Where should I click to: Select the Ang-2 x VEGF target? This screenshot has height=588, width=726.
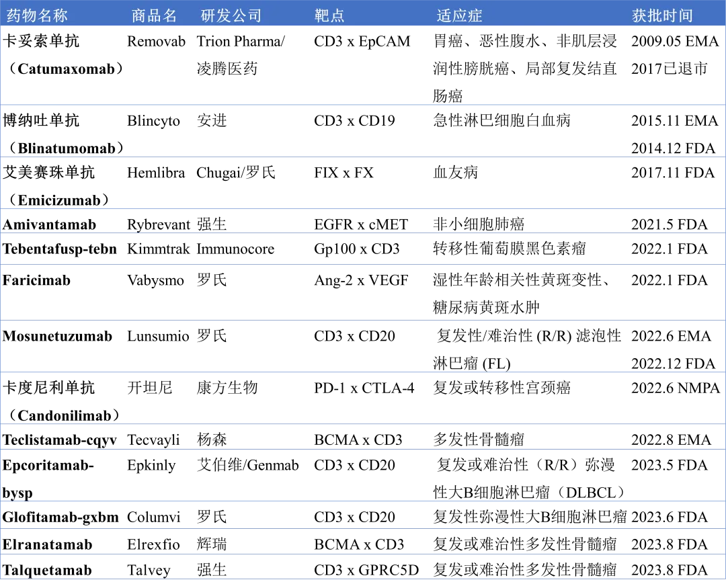361,281
